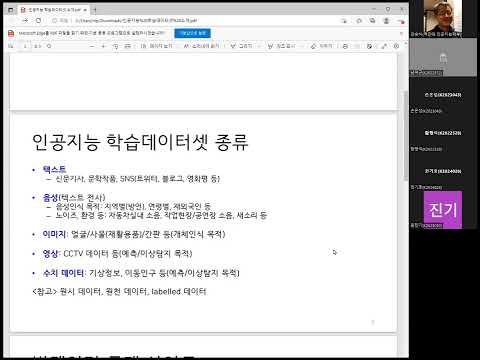Expand the Highlight tool dropdown arrow
480x360 pixels.
pos(302,46)
